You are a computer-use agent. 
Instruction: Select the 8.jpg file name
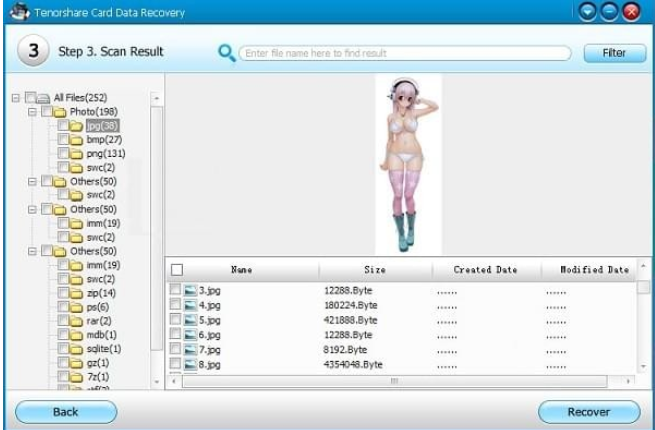(209, 365)
